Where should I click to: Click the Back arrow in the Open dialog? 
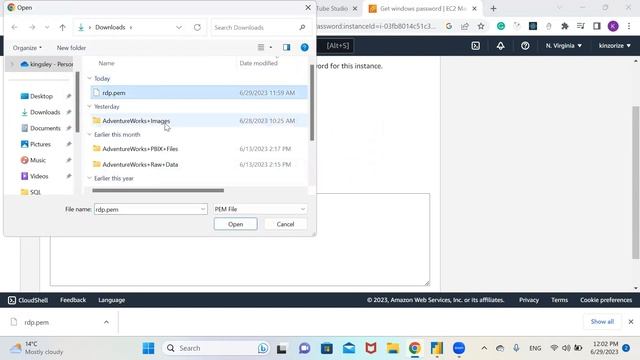click(x=14, y=27)
